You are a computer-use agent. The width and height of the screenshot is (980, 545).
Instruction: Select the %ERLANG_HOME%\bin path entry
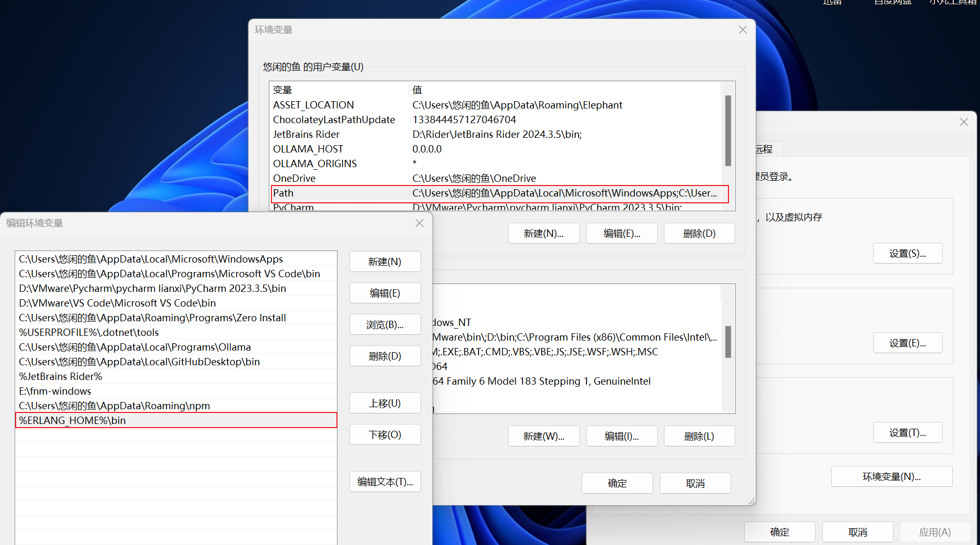pos(176,420)
